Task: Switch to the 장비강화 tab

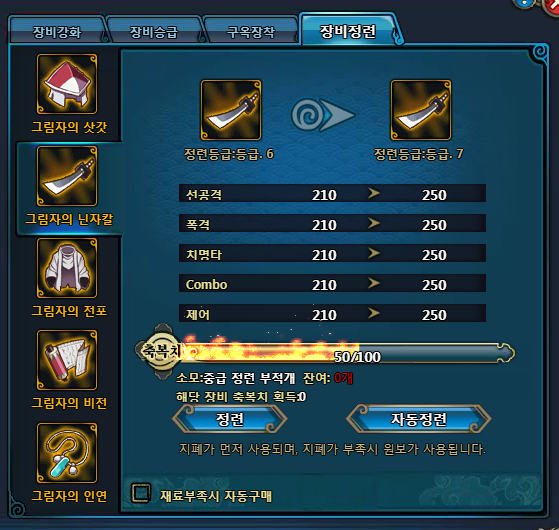Action: (57, 32)
